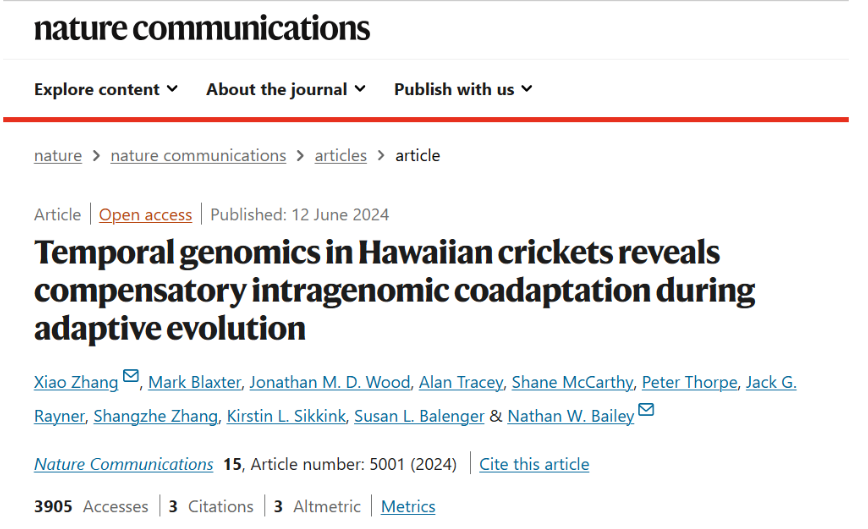868x529 pixels.
Task: Click the Open access link
Action: point(146,215)
